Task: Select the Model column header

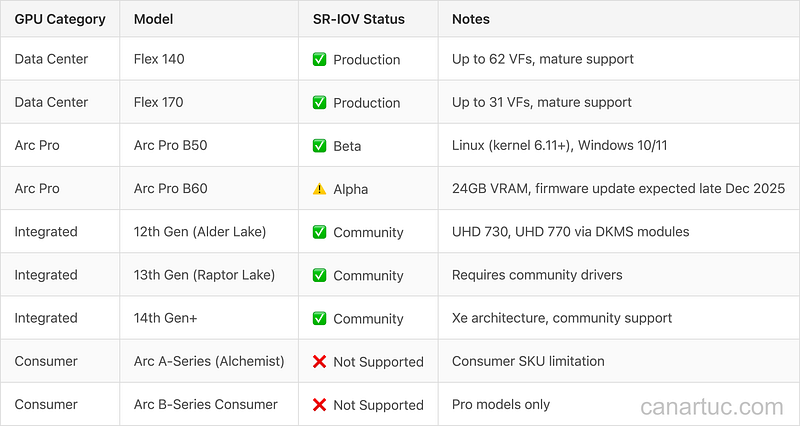Action: (x=153, y=19)
